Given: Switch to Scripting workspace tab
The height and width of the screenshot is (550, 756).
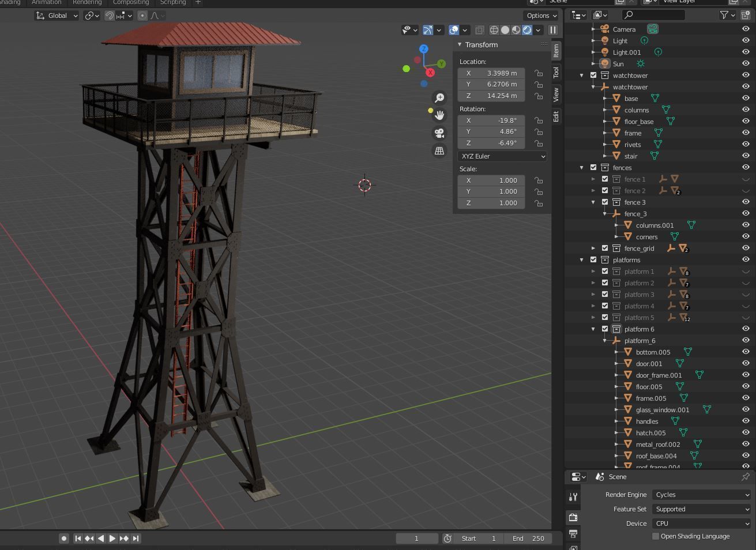Looking at the screenshot, I should [x=173, y=2].
